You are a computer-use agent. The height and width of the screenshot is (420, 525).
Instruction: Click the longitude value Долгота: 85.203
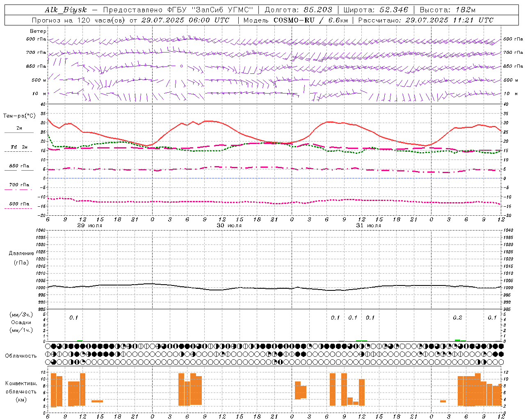299,10
